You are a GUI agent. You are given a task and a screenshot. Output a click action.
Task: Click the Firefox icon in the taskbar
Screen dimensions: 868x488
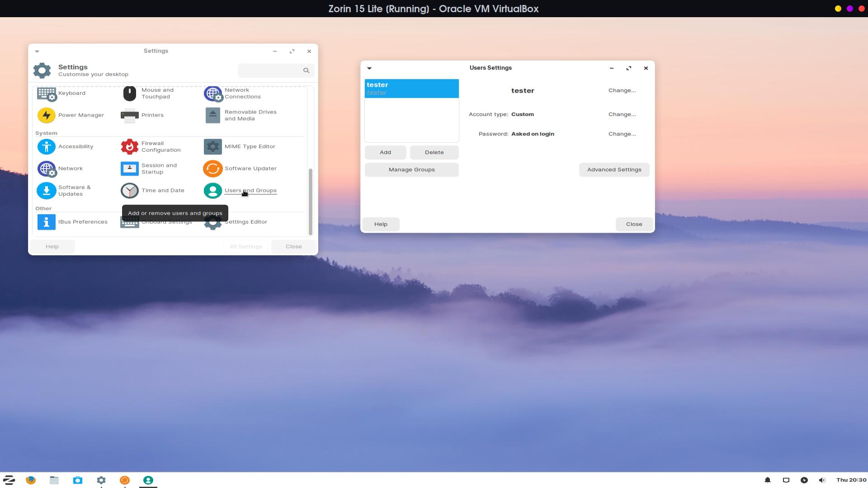click(x=31, y=480)
